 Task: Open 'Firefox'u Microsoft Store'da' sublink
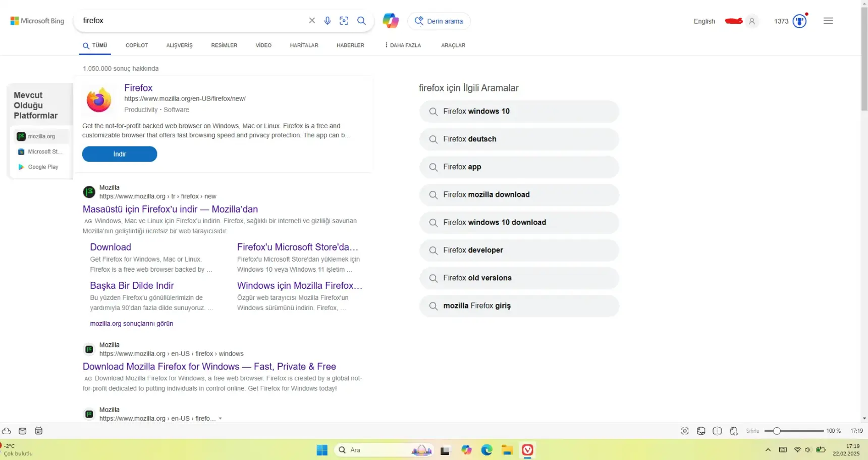tap(298, 247)
